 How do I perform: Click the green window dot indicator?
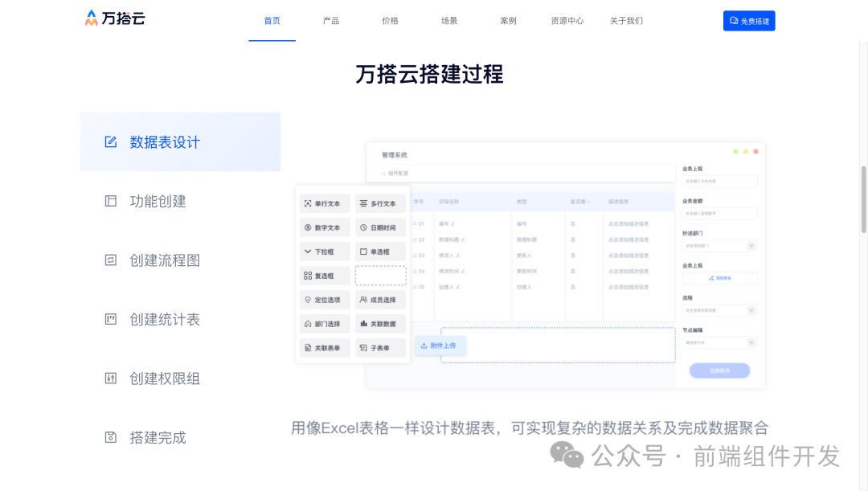(736, 153)
